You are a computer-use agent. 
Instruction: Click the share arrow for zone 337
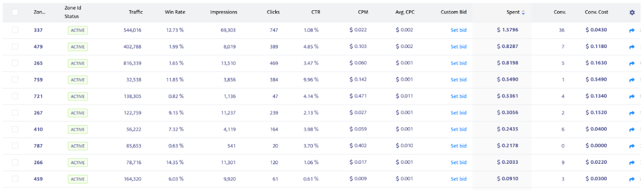(x=632, y=30)
